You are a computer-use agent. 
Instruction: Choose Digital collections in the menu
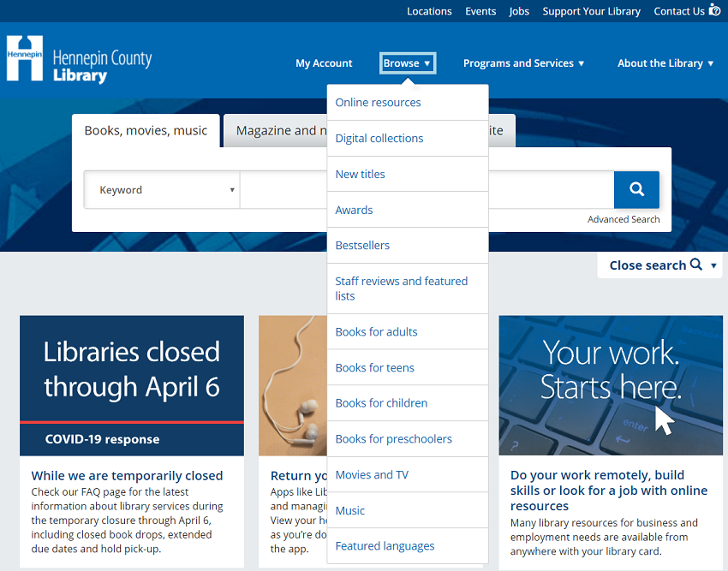pos(408,139)
